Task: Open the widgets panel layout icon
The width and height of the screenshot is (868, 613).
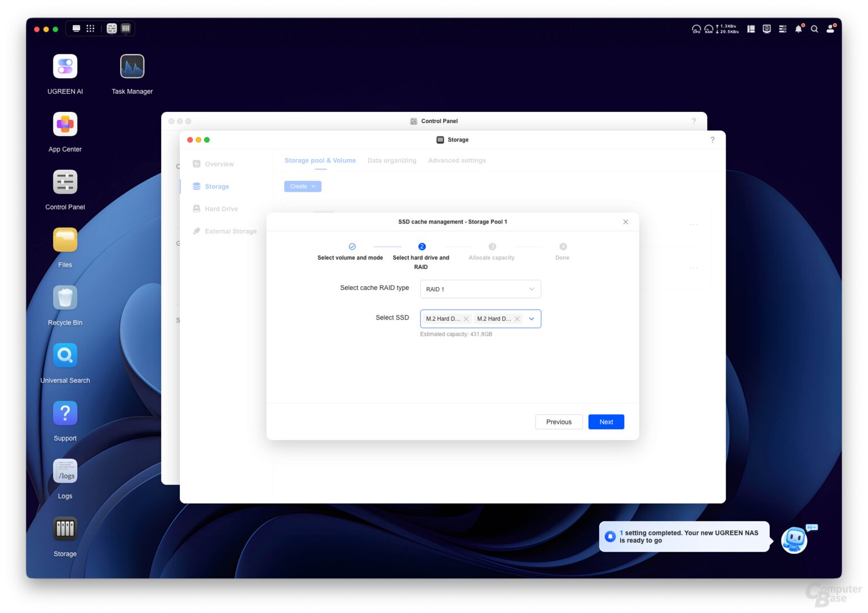Action: (x=751, y=29)
